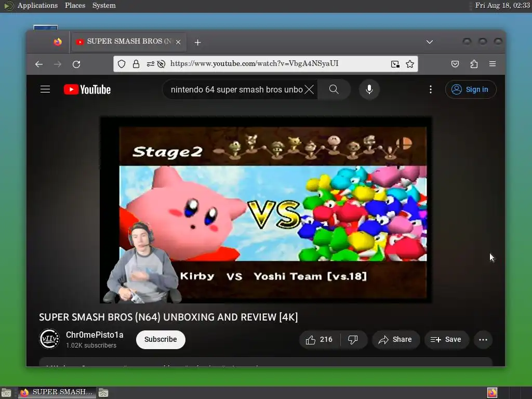Share this video
Screen dimensions: 532x399
click(x=396, y=340)
